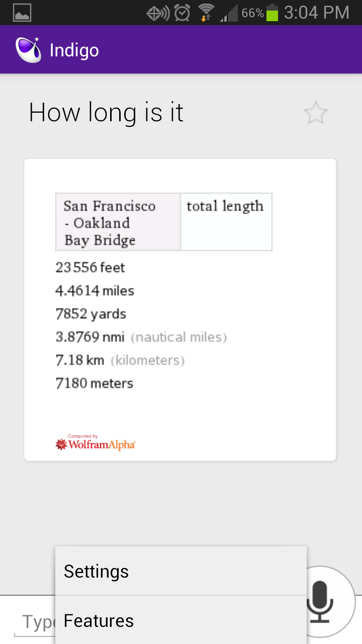Open Features from the popup menu

(x=180, y=621)
